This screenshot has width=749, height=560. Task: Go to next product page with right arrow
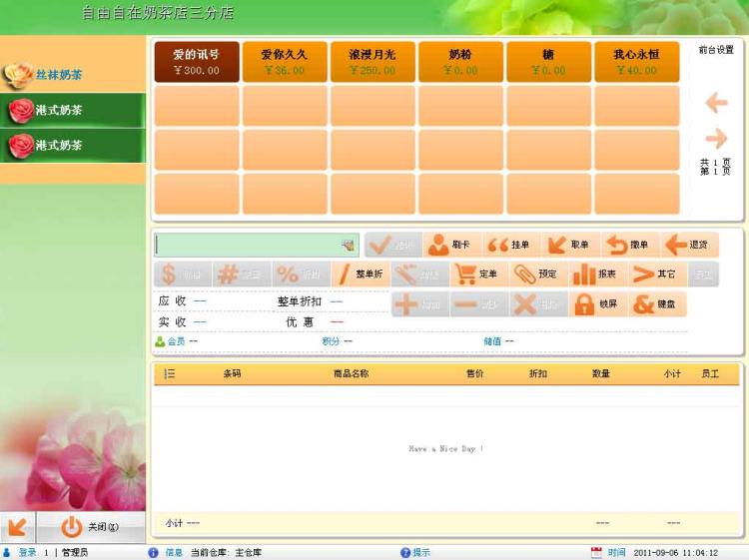click(x=716, y=139)
